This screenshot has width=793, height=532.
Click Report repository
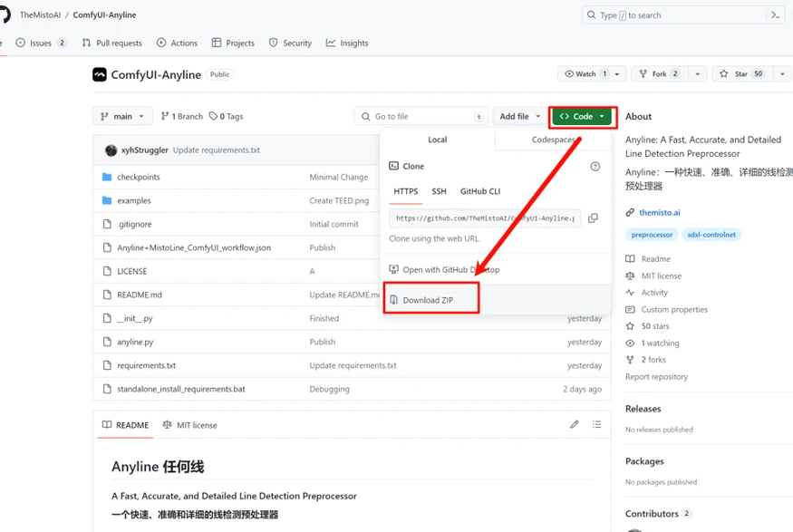656,377
